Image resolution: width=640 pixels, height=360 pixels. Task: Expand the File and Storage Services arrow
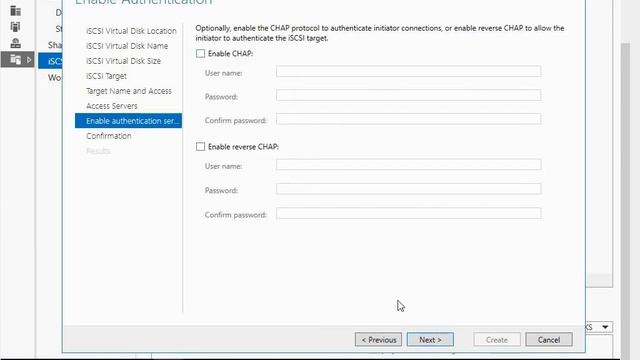tap(29, 60)
